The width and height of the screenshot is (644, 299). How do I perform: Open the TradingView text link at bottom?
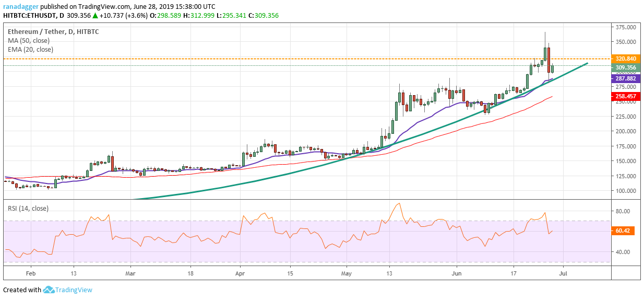74,290
